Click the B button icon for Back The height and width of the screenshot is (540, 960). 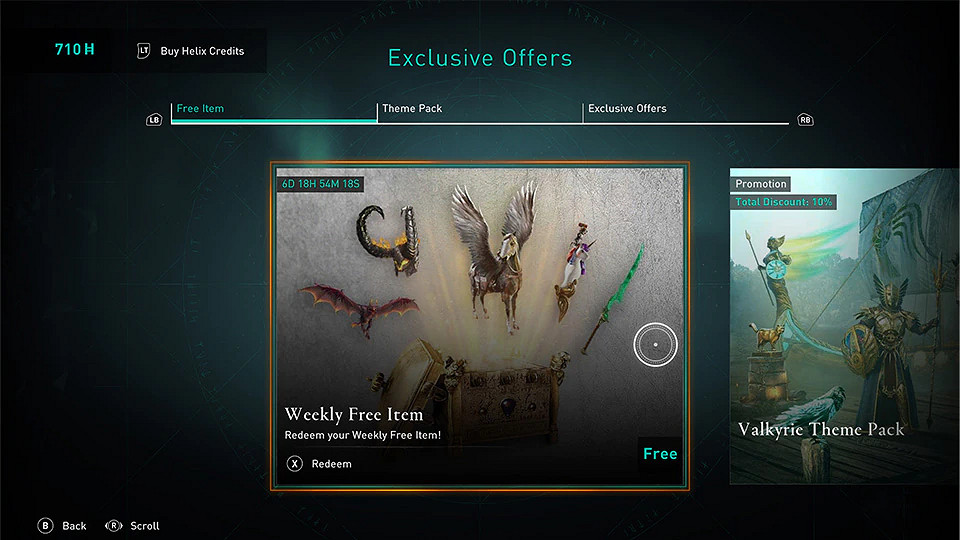coord(45,525)
